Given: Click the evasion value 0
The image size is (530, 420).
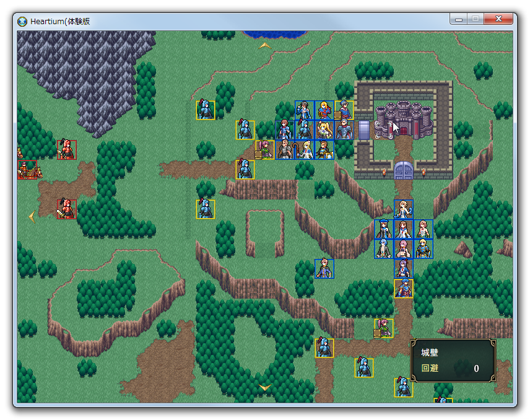Looking at the screenshot, I should click(476, 368).
